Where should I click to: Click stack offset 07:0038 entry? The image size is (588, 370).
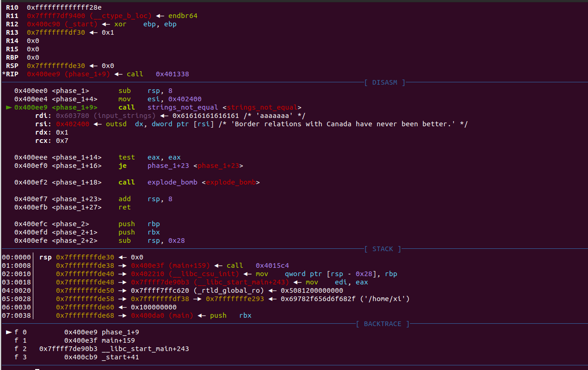[x=17, y=315]
